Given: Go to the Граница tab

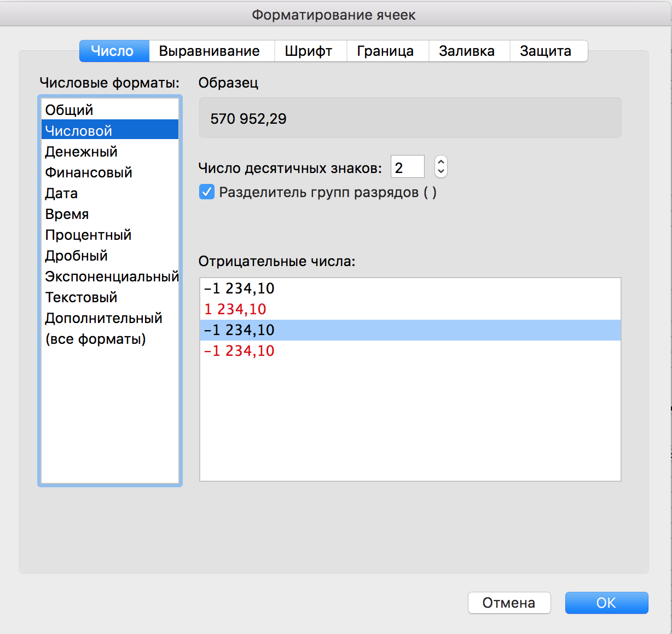Looking at the screenshot, I should pos(385,51).
